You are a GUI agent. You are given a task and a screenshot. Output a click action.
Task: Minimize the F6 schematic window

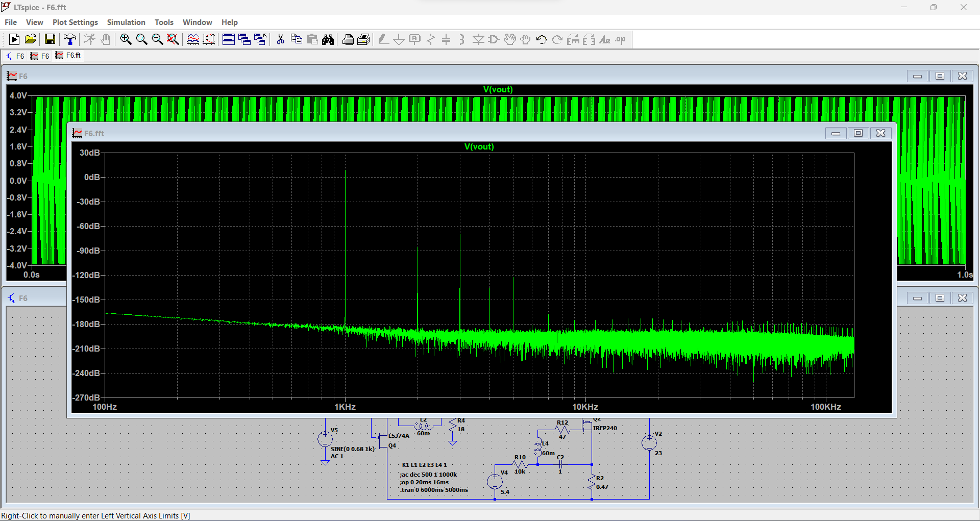click(917, 298)
